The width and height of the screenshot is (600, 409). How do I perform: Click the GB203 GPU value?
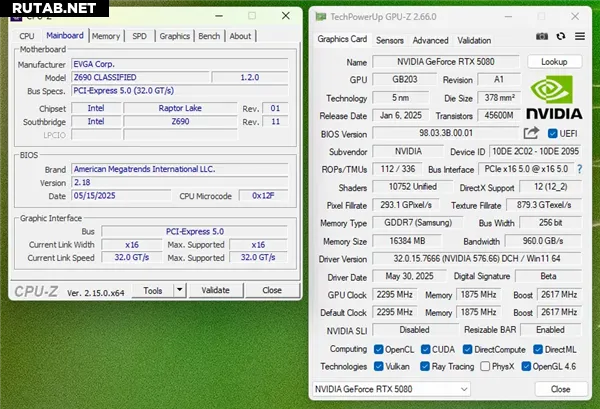coord(404,80)
